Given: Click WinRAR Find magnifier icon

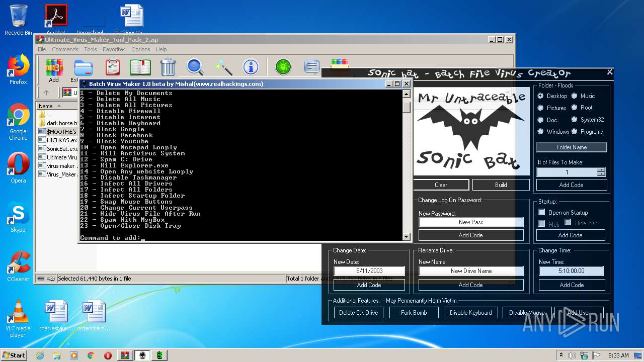Looking at the screenshot, I should click(195, 67).
